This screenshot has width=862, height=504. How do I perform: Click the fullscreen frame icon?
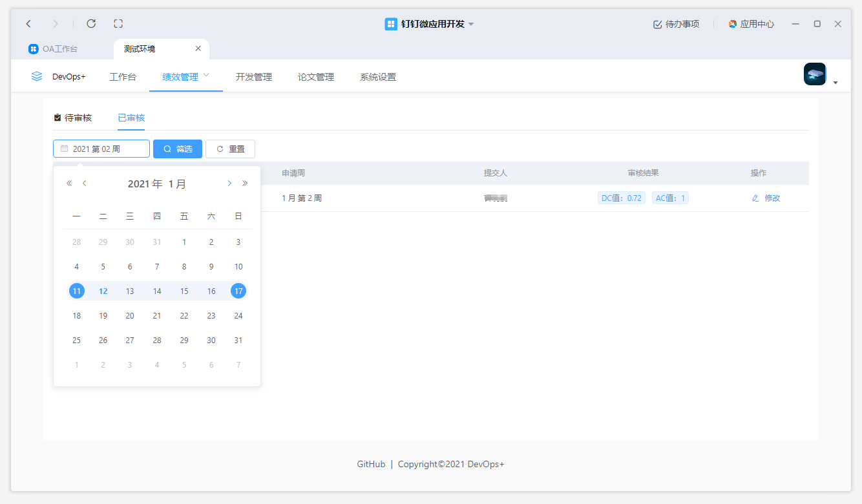tap(118, 24)
